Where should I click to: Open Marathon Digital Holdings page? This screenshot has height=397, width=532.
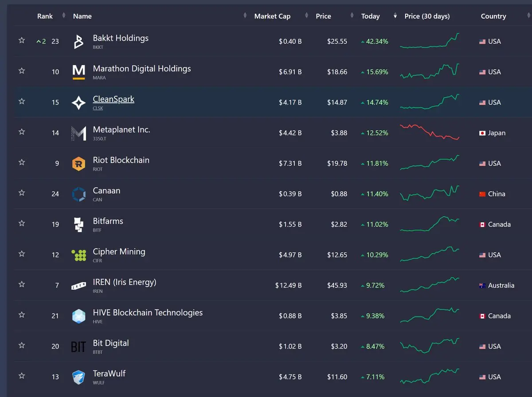[142, 69]
